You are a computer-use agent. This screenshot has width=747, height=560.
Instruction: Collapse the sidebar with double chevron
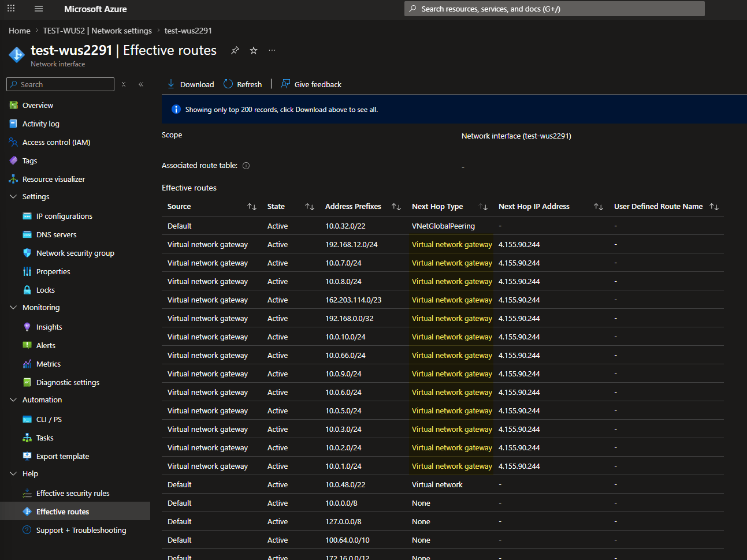point(141,84)
